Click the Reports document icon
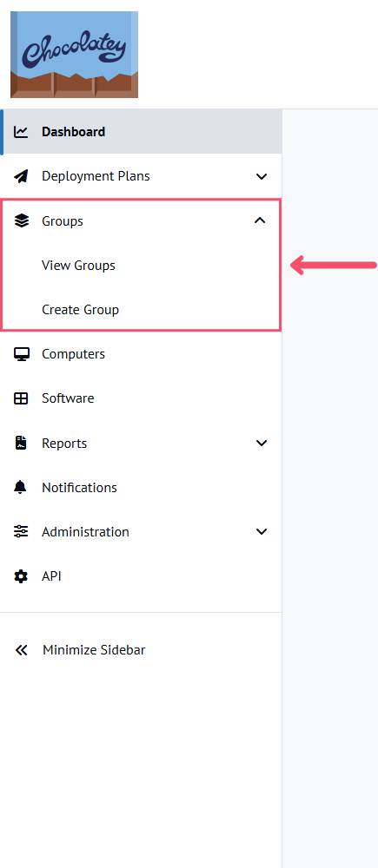378x868 pixels. (x=21, y=443)
